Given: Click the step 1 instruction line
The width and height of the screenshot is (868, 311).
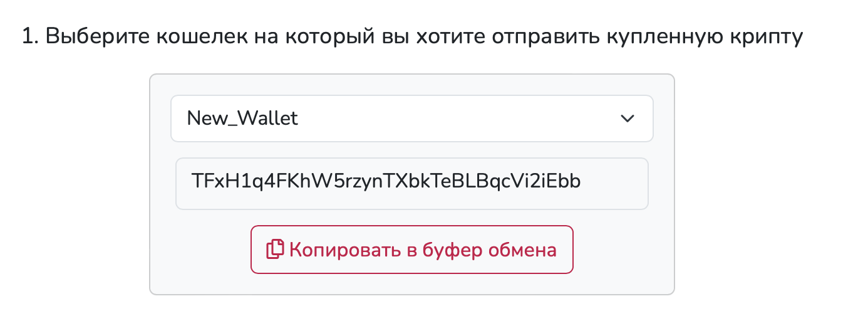Looking at the screenshot, I should pos(411,37).
